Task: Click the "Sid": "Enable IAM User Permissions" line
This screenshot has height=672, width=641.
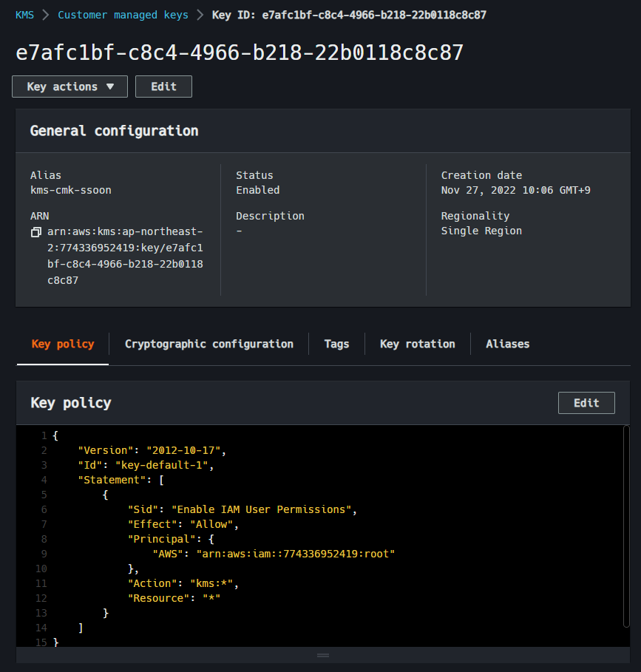Action: tap(242, 509)
